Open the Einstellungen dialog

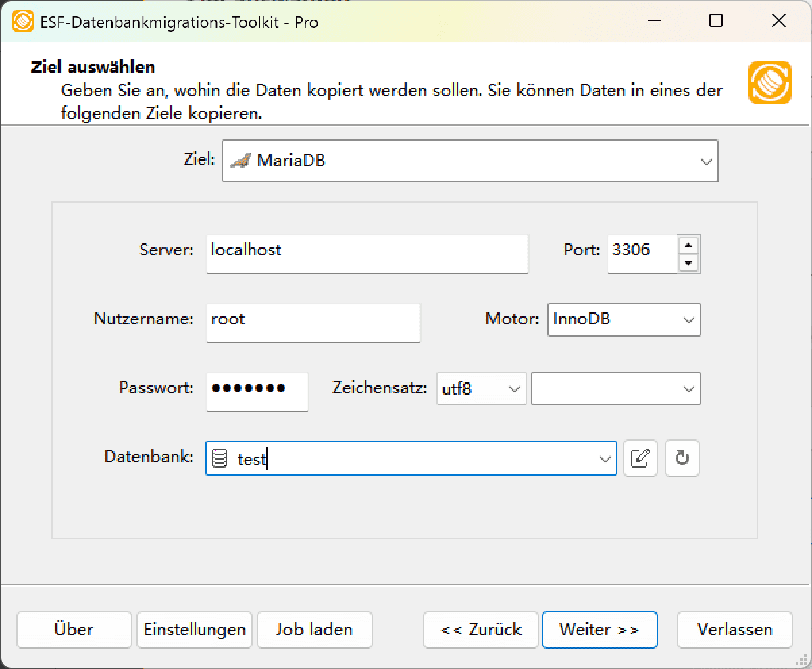click(194, 629)
